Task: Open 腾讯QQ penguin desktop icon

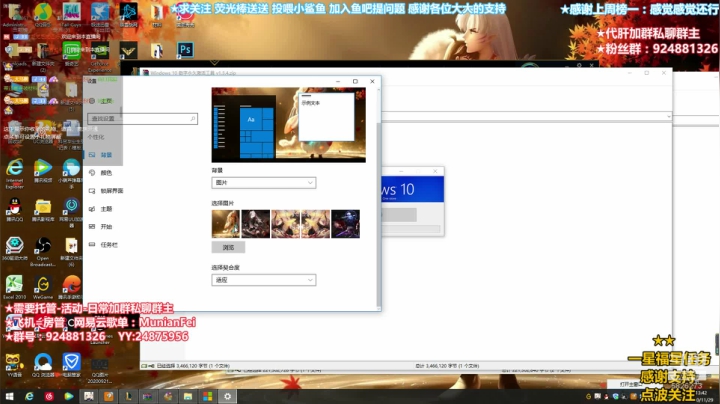Action: coord(15,210)
